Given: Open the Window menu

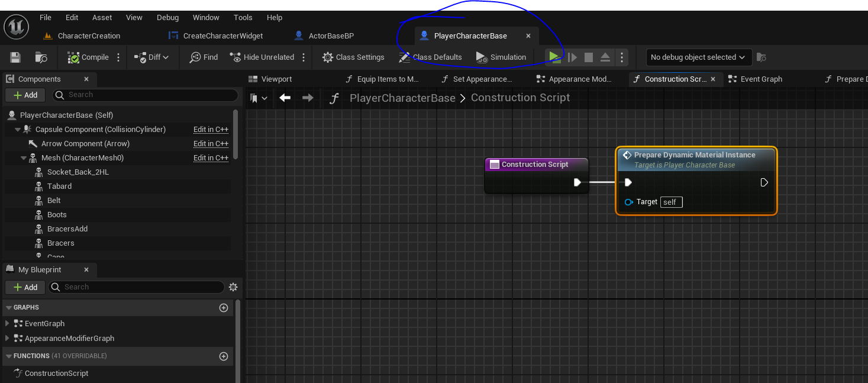Looking at the screenshot, I should point(206,18).
